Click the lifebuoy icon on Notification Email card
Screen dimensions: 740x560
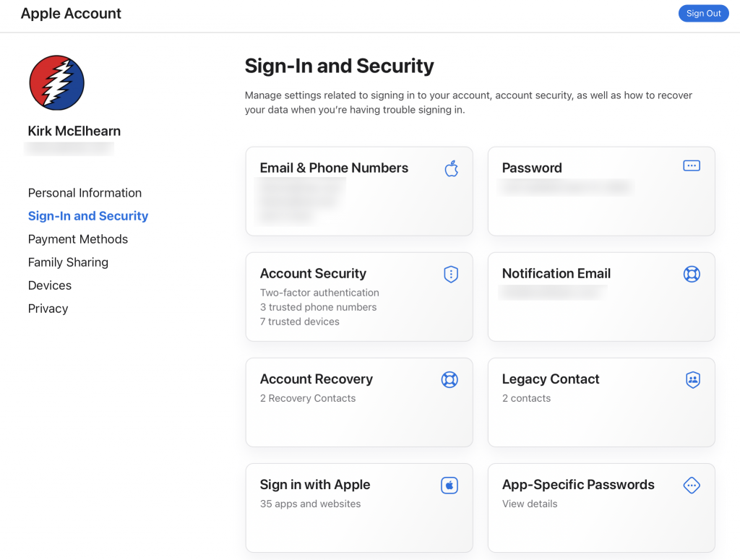click(x=692, y=274)
